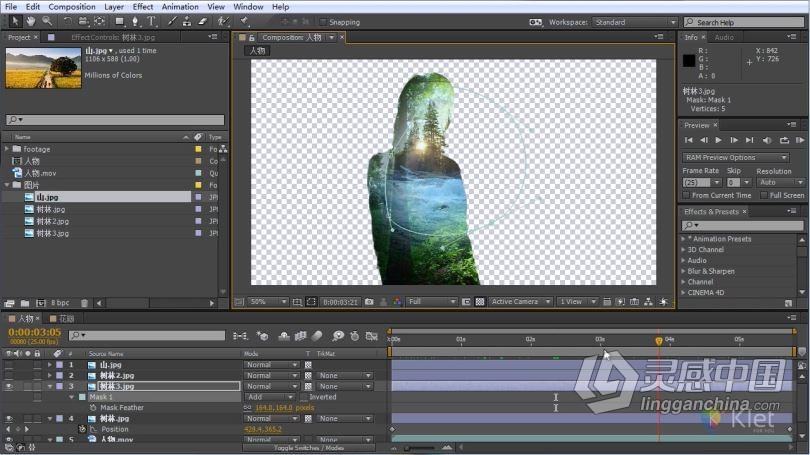
Task: Show layer 1 山.jpg via video switch
Action: click(x=9, y=365)
